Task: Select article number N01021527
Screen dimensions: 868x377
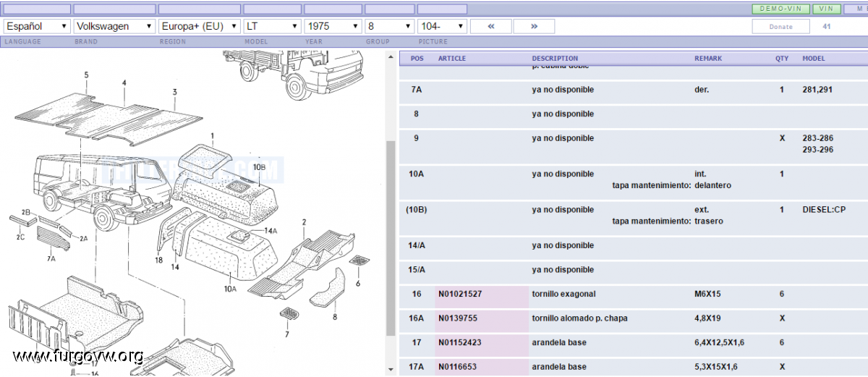Action: pos(460,294)
